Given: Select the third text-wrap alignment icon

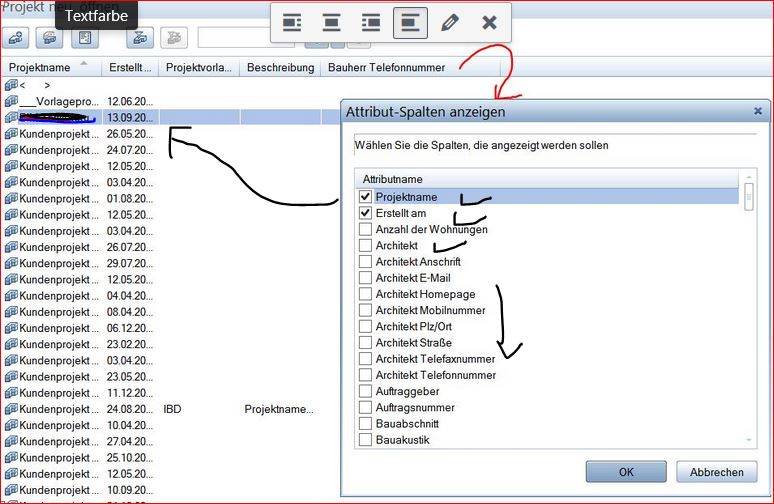Looking at the screenshot, I should pos(370,23).
